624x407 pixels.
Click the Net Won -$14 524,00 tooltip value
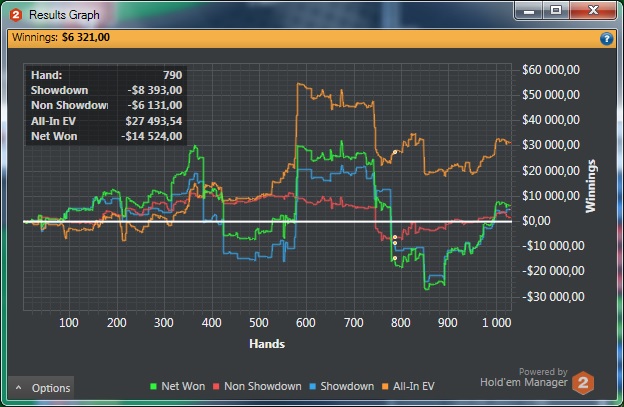pyautogui.click(x=152, y=136)
